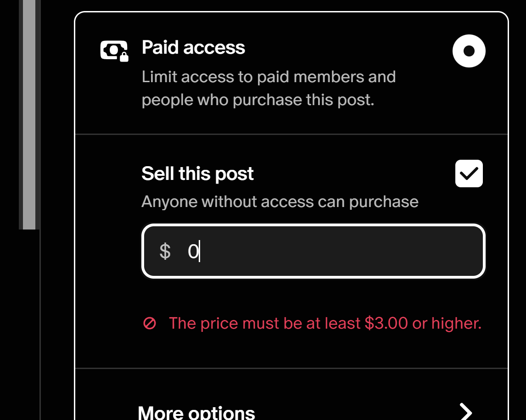526x420 pixels.
Task: Click the second line reading people who purchase this post
Action: click(258, 100)
